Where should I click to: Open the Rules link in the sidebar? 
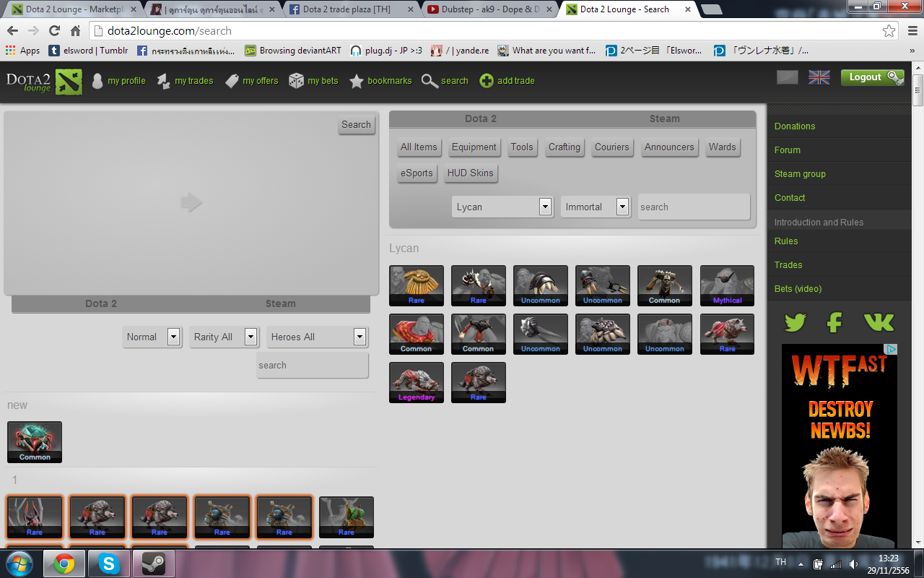click(x=786, y=241)
